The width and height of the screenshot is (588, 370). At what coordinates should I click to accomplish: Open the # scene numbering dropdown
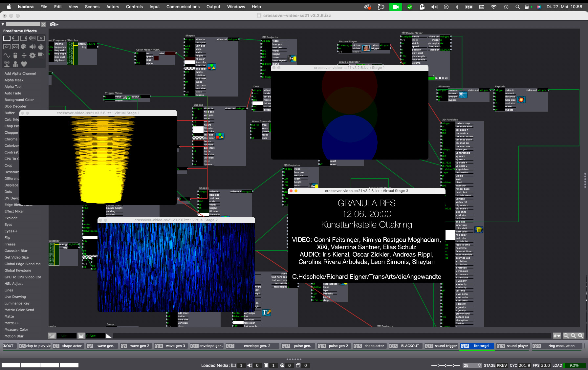557,336
